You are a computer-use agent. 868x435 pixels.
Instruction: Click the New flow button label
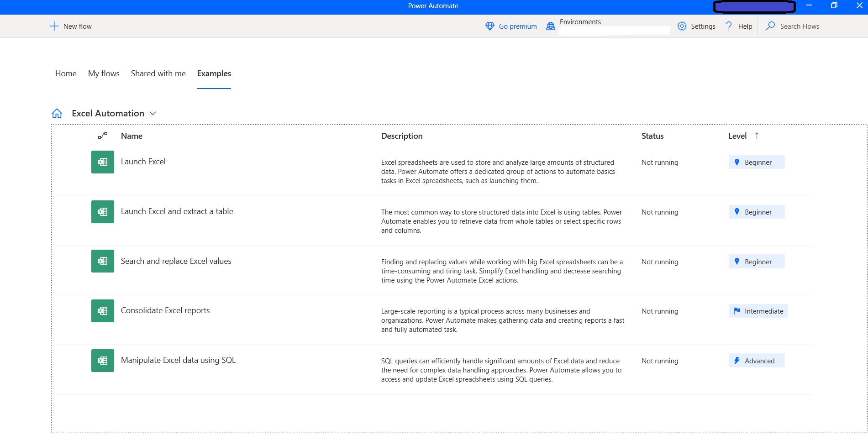click(x=78, y=26)
